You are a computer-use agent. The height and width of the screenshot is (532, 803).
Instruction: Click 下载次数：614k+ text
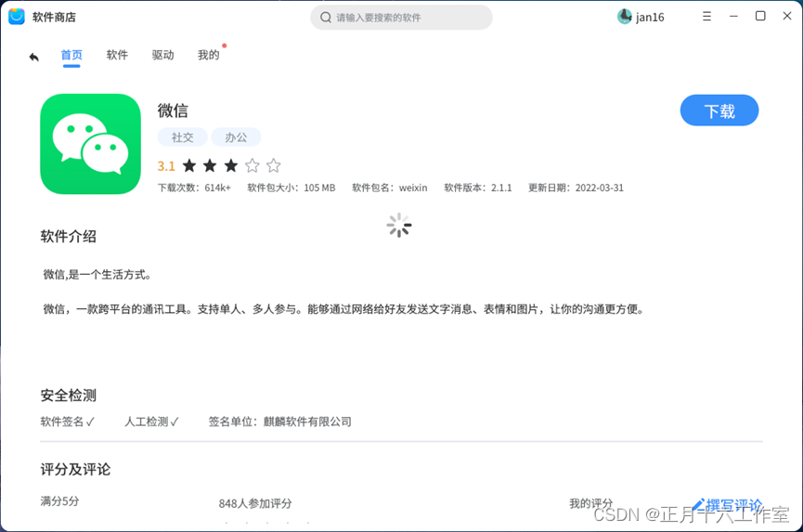click(x=194, y=188)
